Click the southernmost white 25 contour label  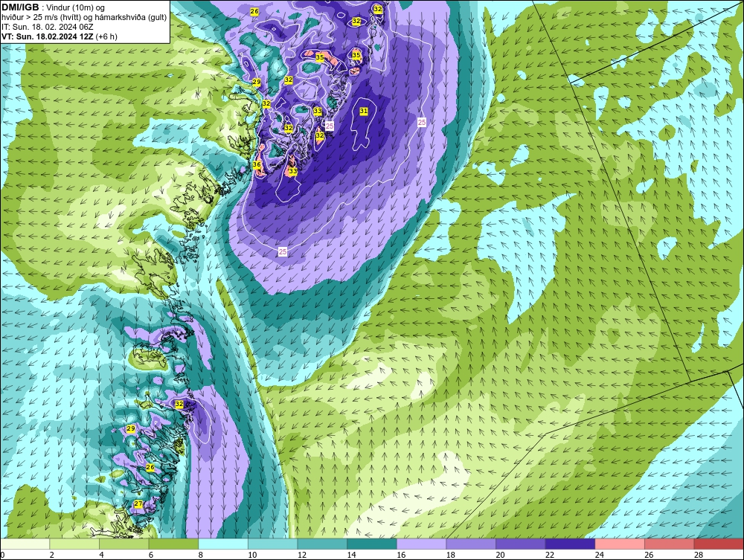pyautogui.click(x=283, y=251)
